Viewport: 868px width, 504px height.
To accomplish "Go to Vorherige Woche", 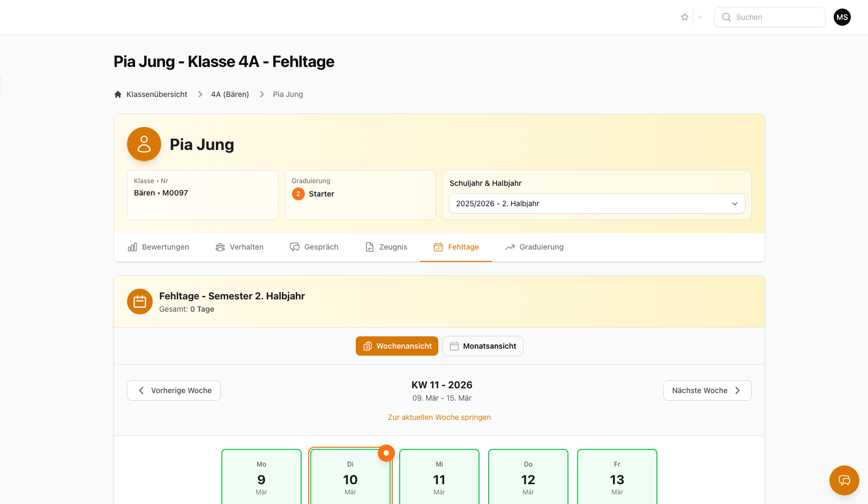I will tap(174, 390).
